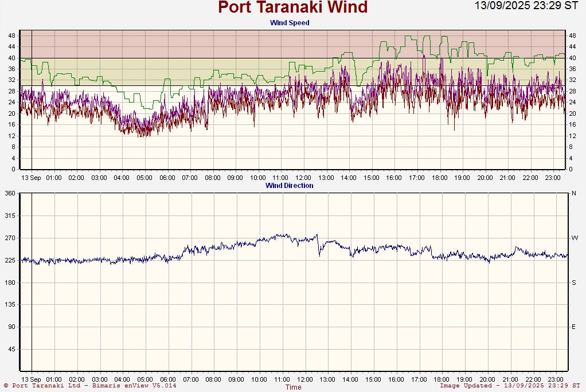The width and height of the screenshot is (586, 392).
Task: Click "4" on Wind Speed right axis
Action: coord(571,158)
